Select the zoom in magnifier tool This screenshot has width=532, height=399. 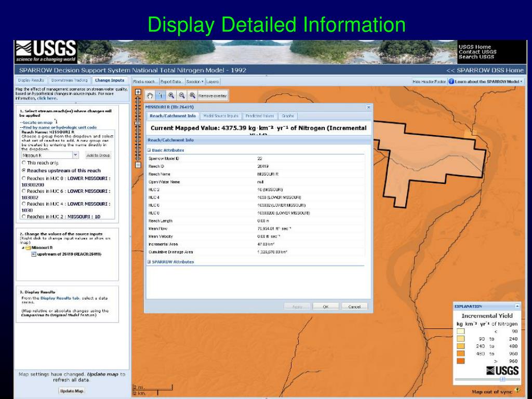pyautogui.click(x=171, y=96)
